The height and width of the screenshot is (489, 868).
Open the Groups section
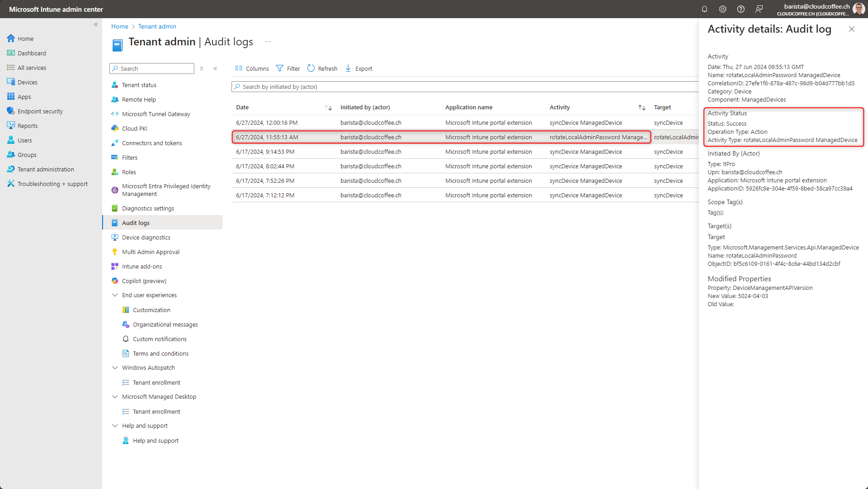(x=26, y=155)
